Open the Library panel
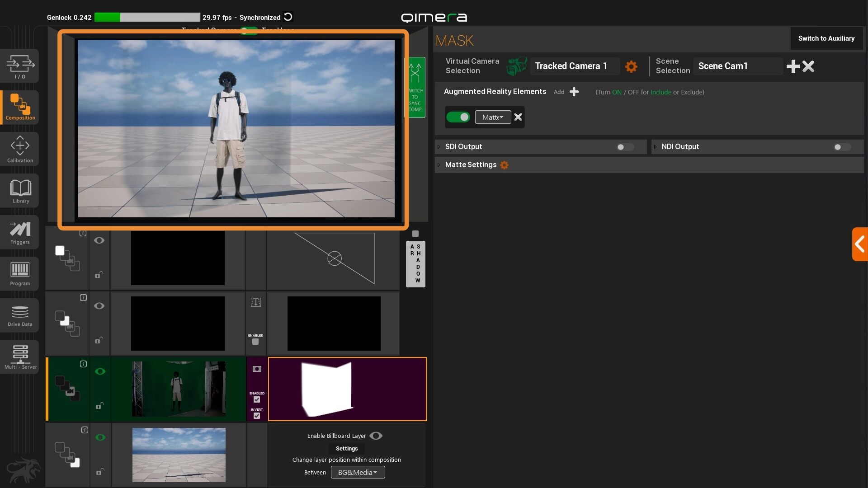Viewport: 868px width, 488px height. coord(20,191)
